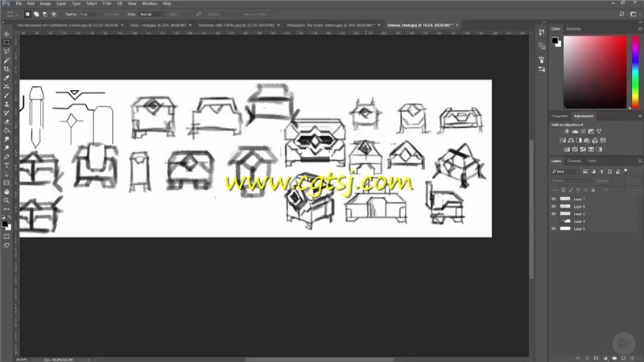644x362 pixels.
Task: Select the Move tool
Action: click(x=6, y=34)
